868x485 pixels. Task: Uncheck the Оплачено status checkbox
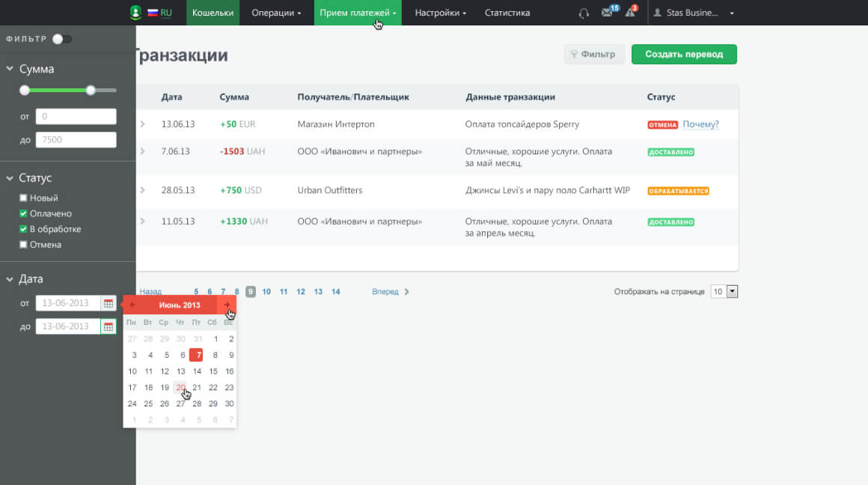pos(23,214)
